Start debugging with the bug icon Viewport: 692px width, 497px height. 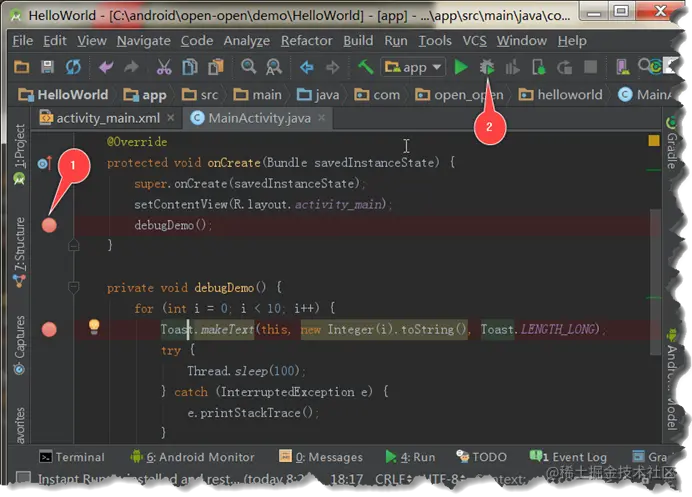click(x=487, y=67)
